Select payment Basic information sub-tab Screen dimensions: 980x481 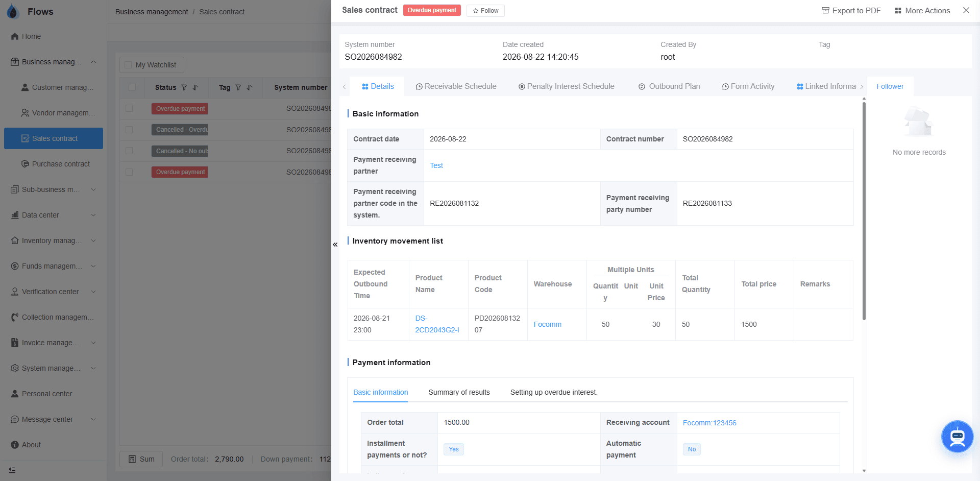[x=380, y=392]
